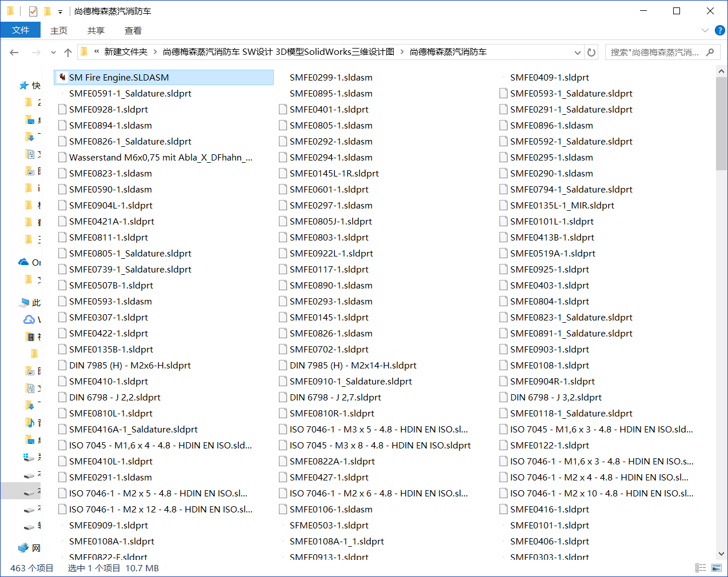Open Customize Quick Access Toolbar dropdown

pos(60,11)
